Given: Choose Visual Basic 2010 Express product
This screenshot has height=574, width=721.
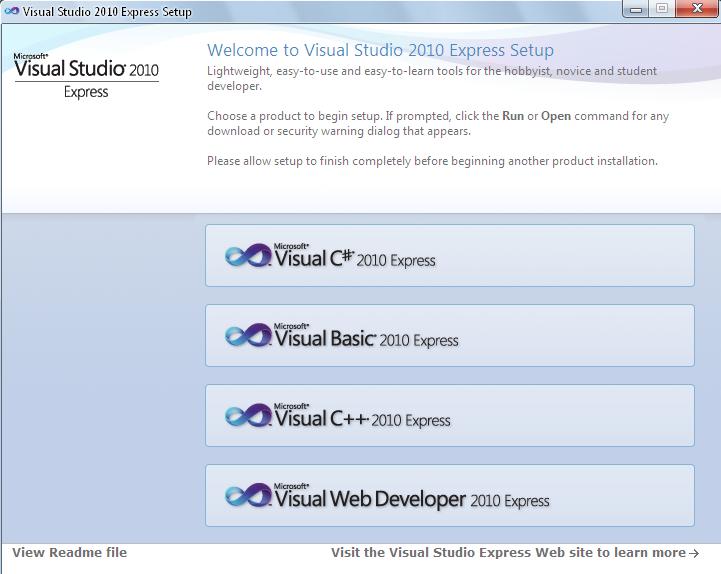Looking at the screenshot, I should point(450,336).
